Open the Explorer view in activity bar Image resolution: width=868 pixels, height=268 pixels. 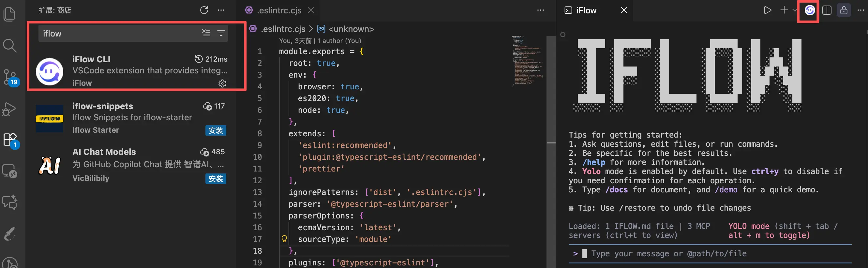point(9,14)
